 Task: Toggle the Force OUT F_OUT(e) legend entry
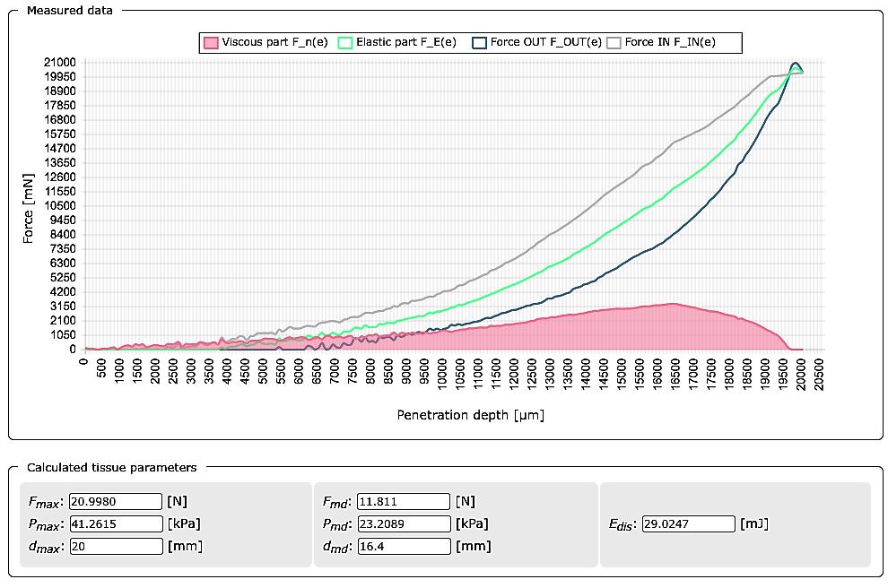click(537, 42)
